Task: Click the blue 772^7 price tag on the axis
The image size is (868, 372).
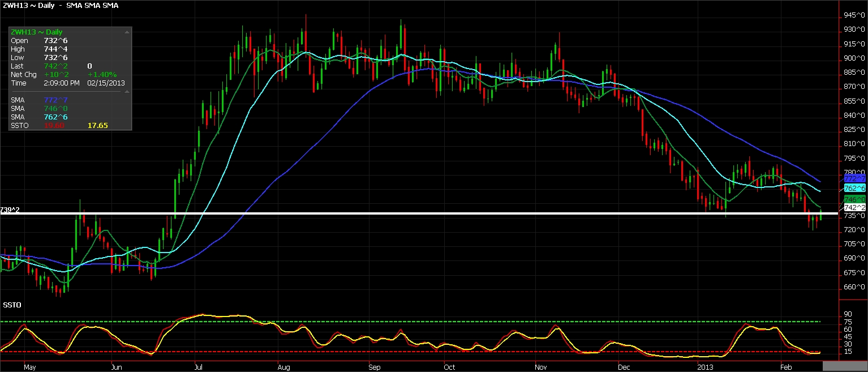Action: 854,178
